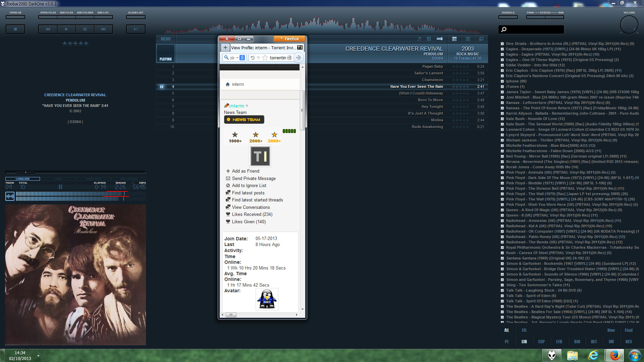Viewport: 644px width, 362px height.
Task: Switch to the LYR lyrics tab
Action: pos(559,342)
